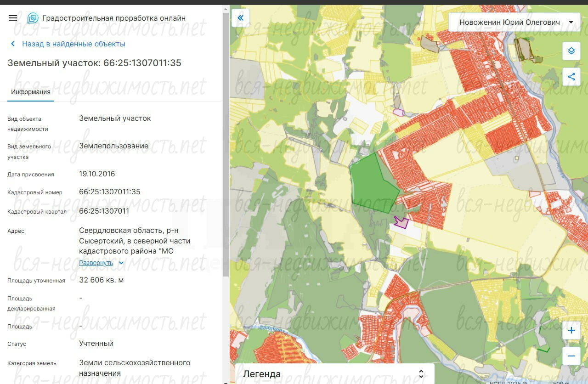Go back via Назад в найденные объекты
This screenshot has height=384, width=588.
tap(73, 44)
